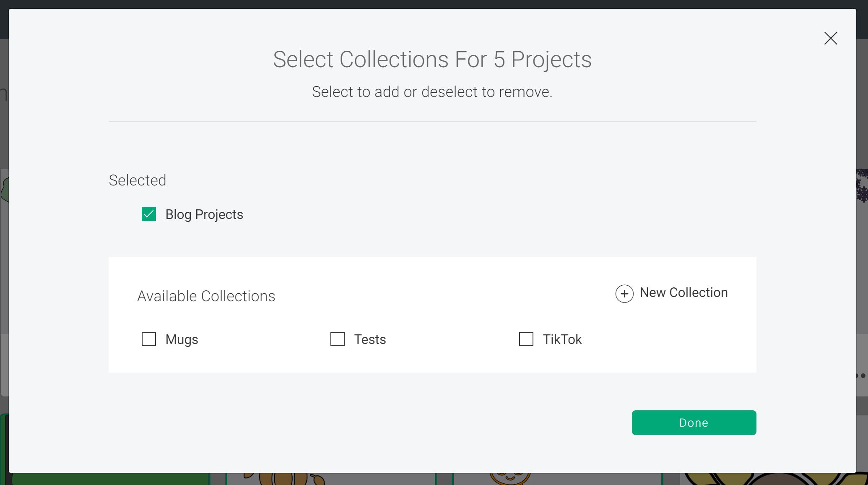Screen dimensions: 868x485
Task: Open the New Collection option
Action: coord(683,292)
